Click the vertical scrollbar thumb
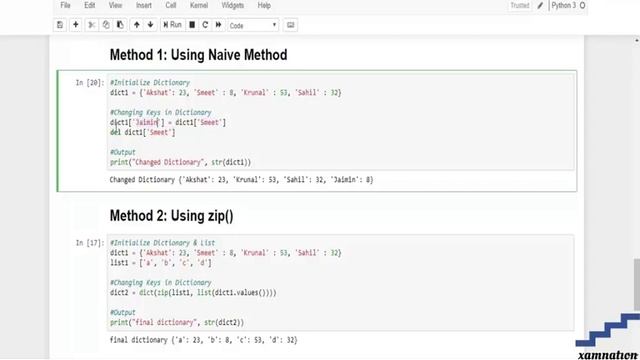640x360 pixels. [636, 284]
